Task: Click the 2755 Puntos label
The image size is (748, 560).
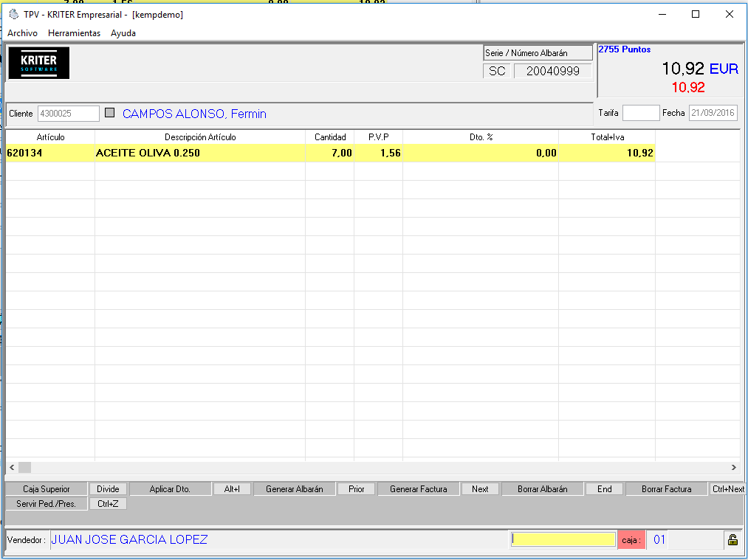Action: 625,49
